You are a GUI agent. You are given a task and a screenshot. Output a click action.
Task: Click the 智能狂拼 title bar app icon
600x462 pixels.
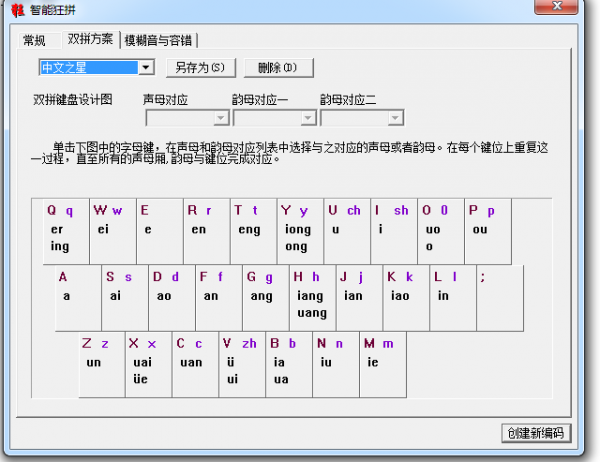(x=12, y=11)
